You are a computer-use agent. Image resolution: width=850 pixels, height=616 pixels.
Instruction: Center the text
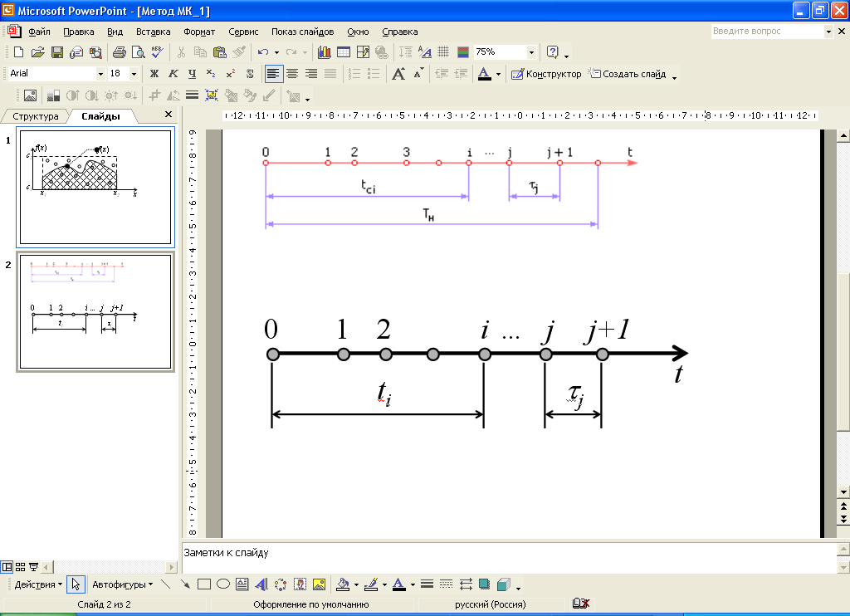coord(292,74)
